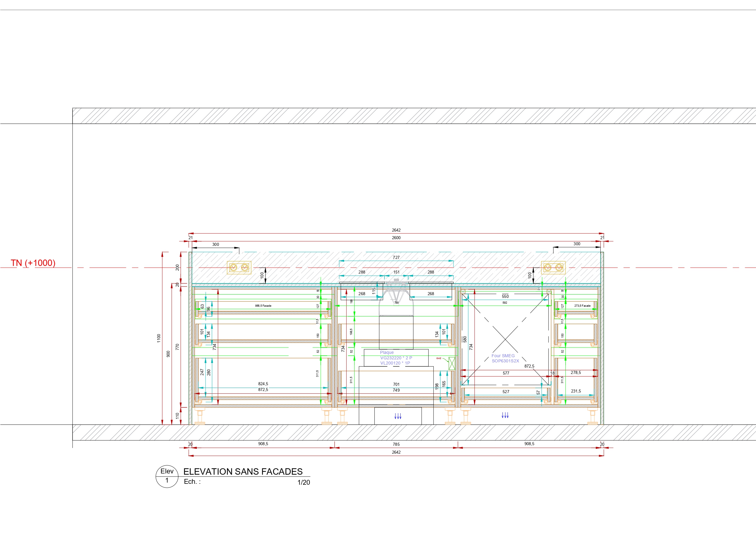The width and height of the screenshot is (756, 534).
Task: Click the 785 bottom dimension value
Action: [396, 444]
